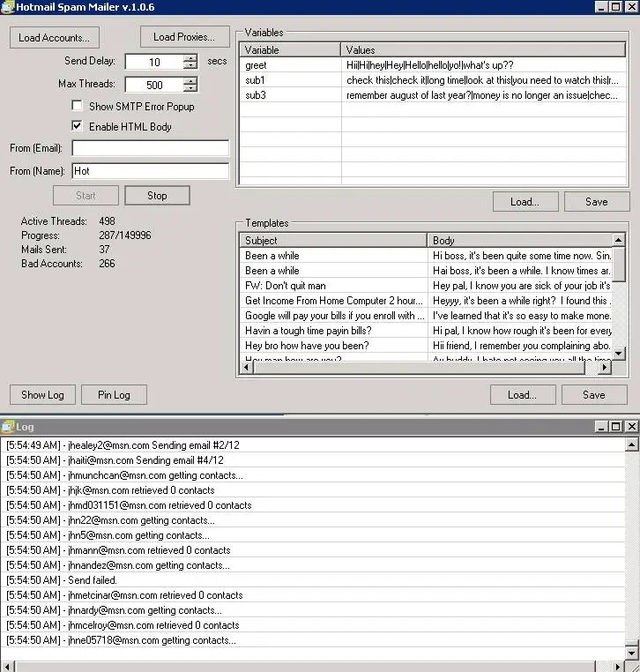Click Load Proxies button
Screen dimensions: 640x672
coord(184,37)
